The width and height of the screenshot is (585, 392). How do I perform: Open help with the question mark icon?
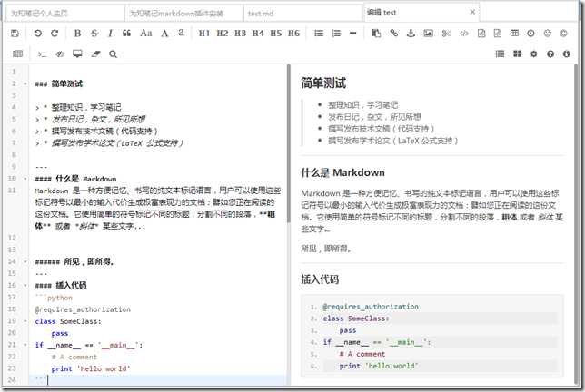point(550,54)
